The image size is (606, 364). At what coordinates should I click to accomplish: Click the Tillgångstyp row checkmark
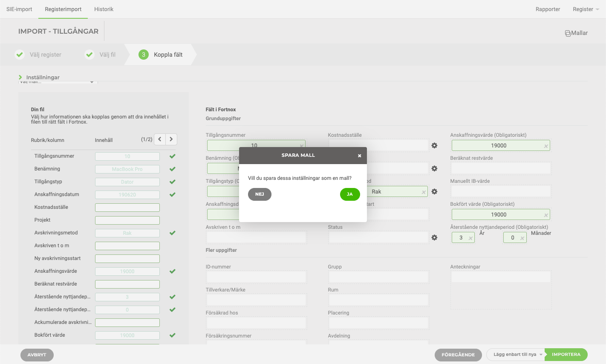pyautogui.click(x=173, y=182)
